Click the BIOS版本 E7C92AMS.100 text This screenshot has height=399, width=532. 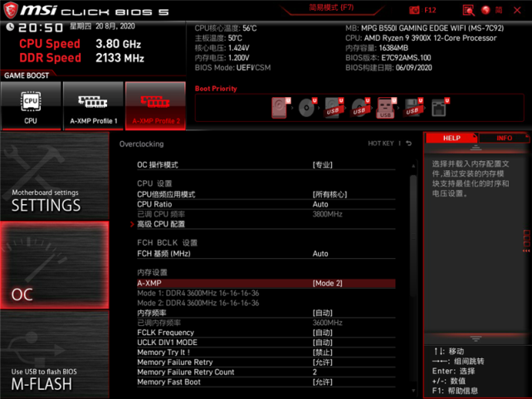pyautogui.click(x=388, y=58)
